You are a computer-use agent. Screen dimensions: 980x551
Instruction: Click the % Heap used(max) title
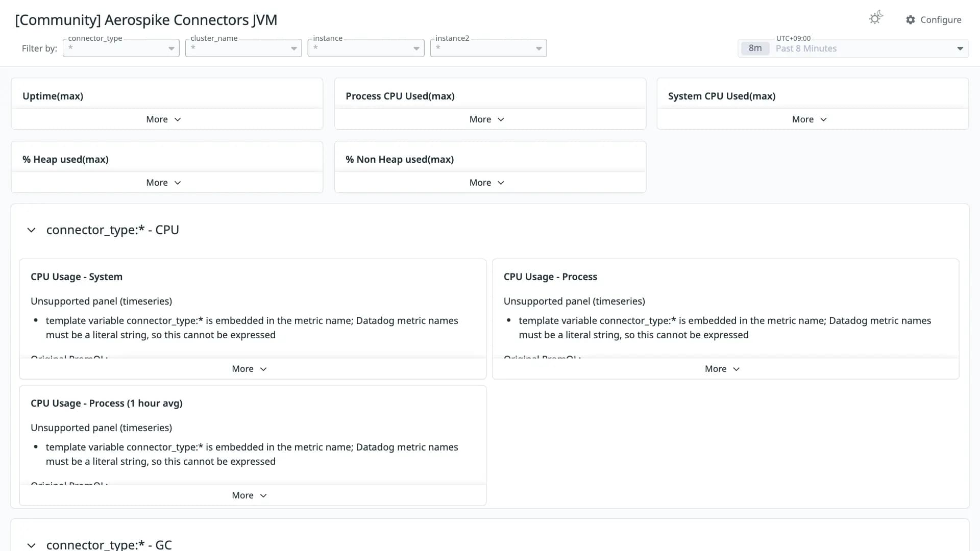65,159
